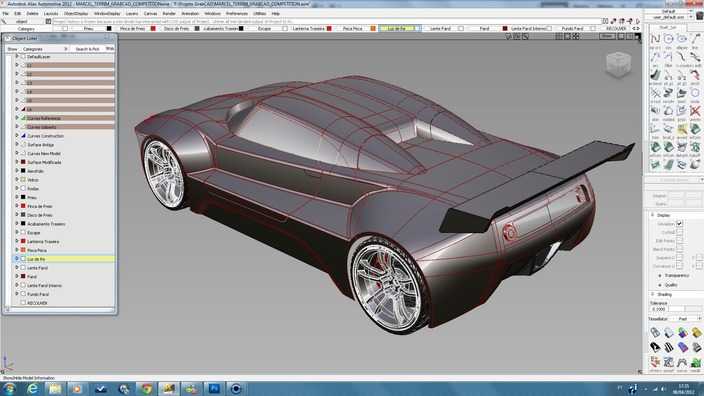704x396 pixels.
Task: Expand the Surface Modificada layer row
Action: coord(17,162)
